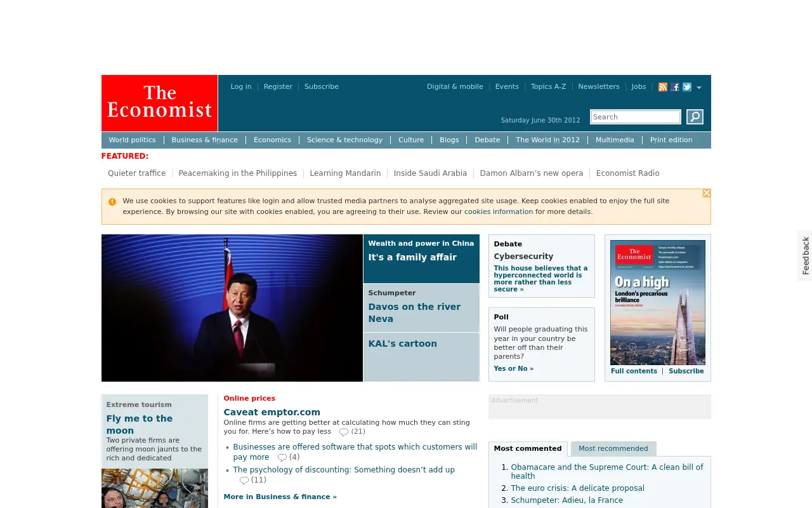The height and width of the screenshot is (508, 812).
Task: Open Obamacare and the Supreme Court article
Action: [607, 471]
